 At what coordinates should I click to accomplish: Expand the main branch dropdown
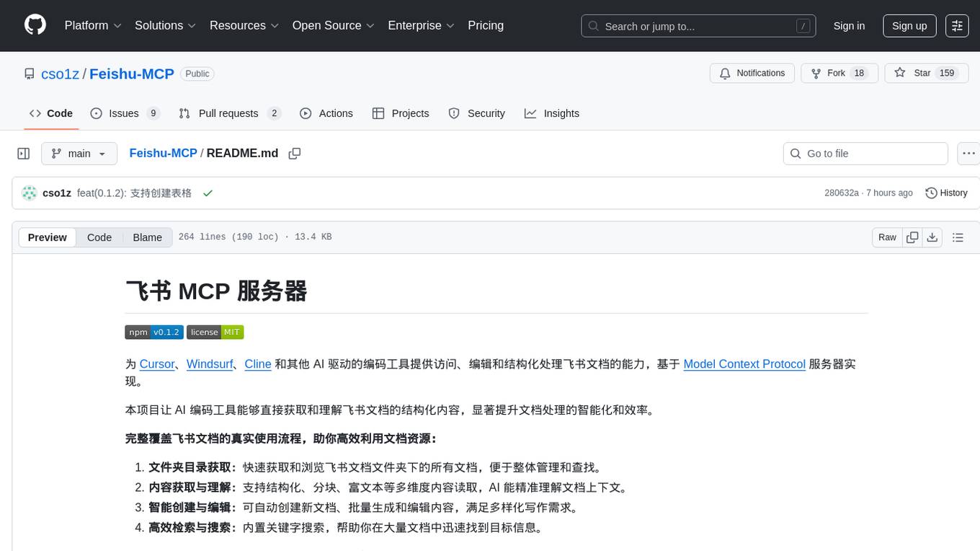point(79,154)
